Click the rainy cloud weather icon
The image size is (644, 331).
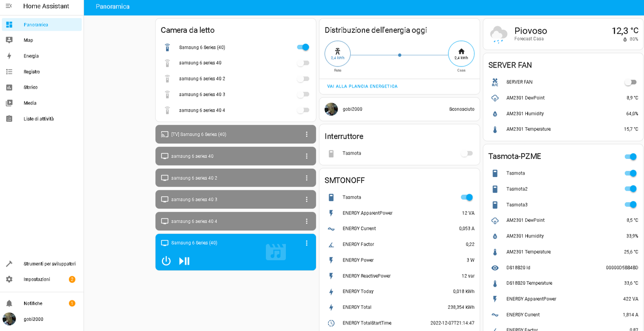(x=499, y=34)
